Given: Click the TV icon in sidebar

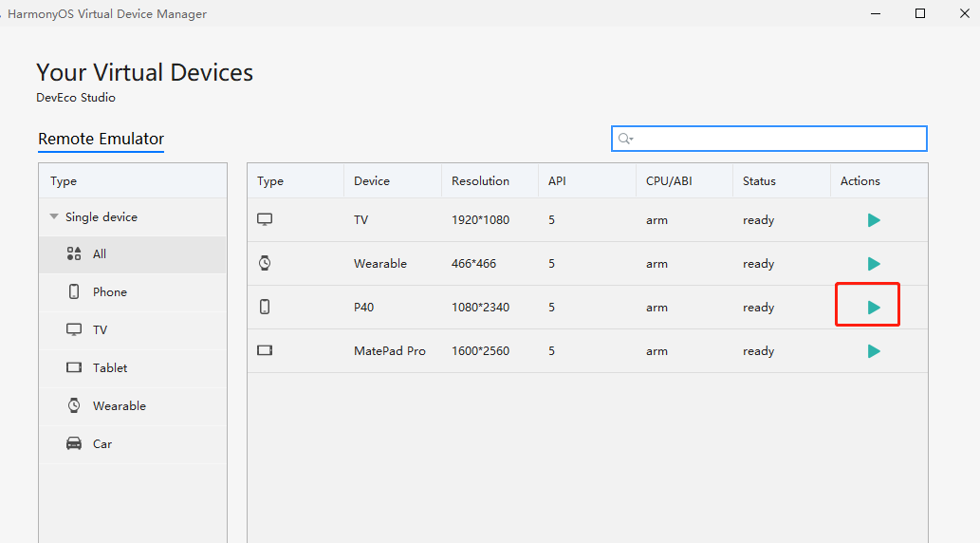Looking at the screenshot, I should [74, 329].
